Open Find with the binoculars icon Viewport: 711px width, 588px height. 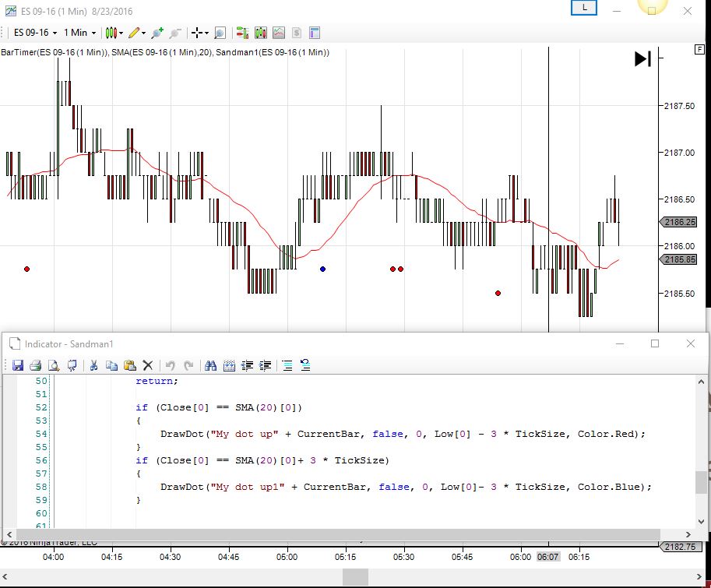210,364
